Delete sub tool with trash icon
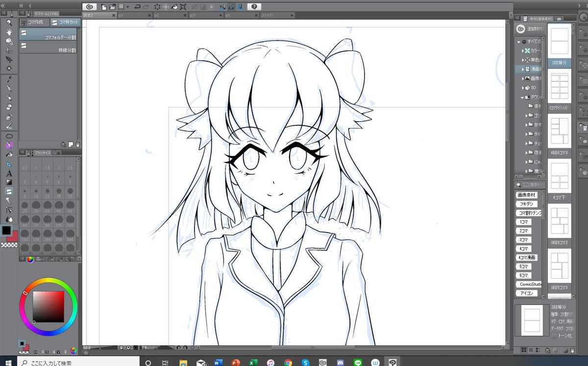 coord(78,145)
